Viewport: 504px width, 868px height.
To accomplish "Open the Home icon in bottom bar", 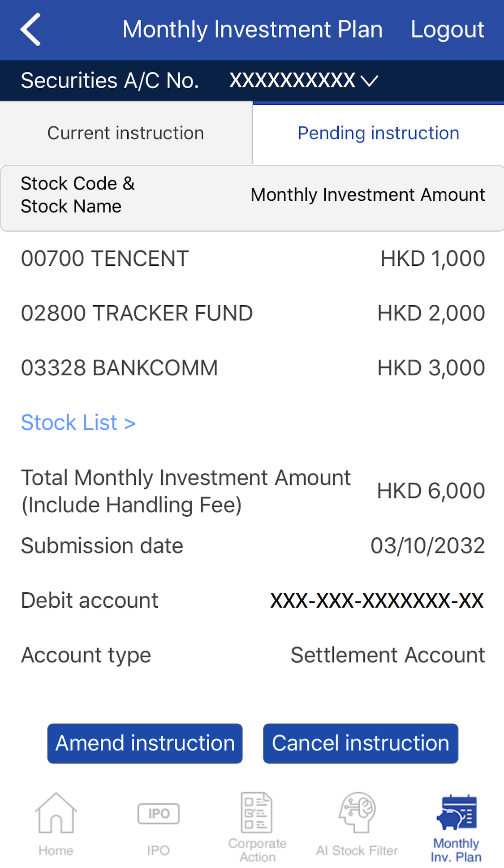I will coord(56,812).
